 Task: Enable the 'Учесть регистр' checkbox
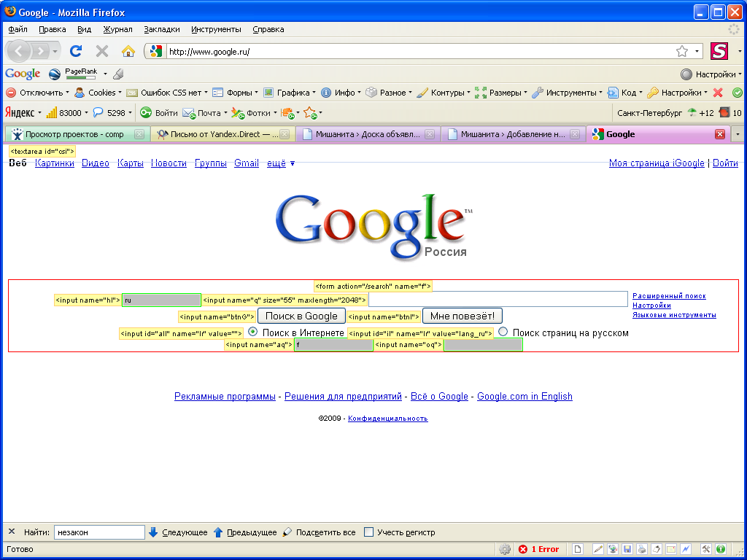coord(368,532)
